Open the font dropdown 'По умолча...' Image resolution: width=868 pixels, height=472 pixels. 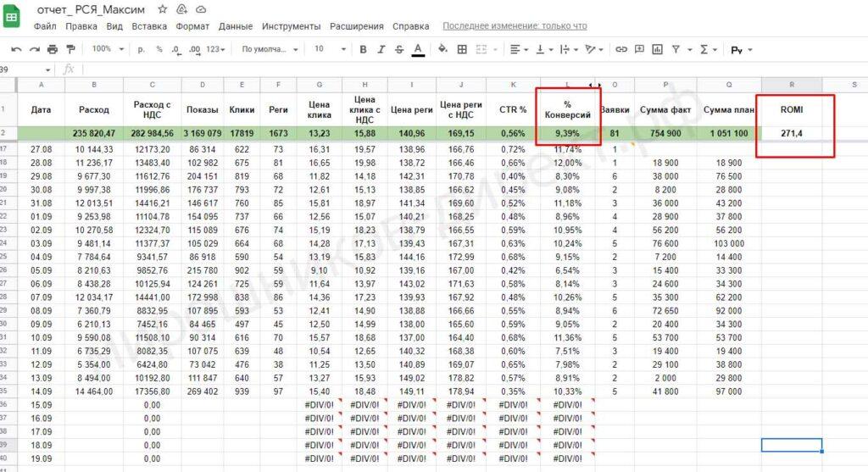coord(270,50)
